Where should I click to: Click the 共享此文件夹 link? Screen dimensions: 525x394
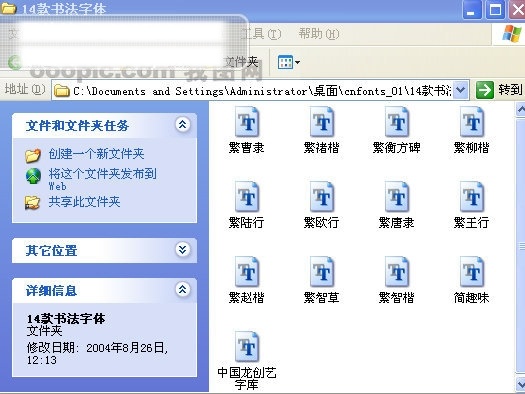click(84, 202)
